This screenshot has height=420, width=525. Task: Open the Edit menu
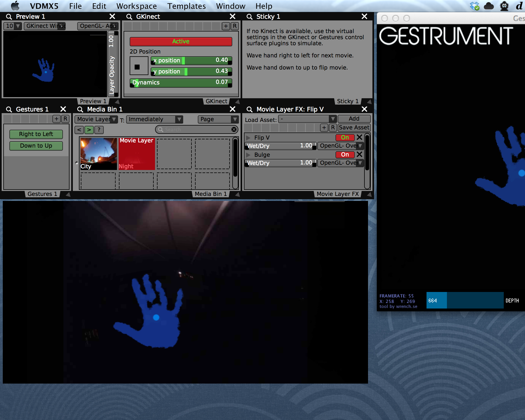99,6
